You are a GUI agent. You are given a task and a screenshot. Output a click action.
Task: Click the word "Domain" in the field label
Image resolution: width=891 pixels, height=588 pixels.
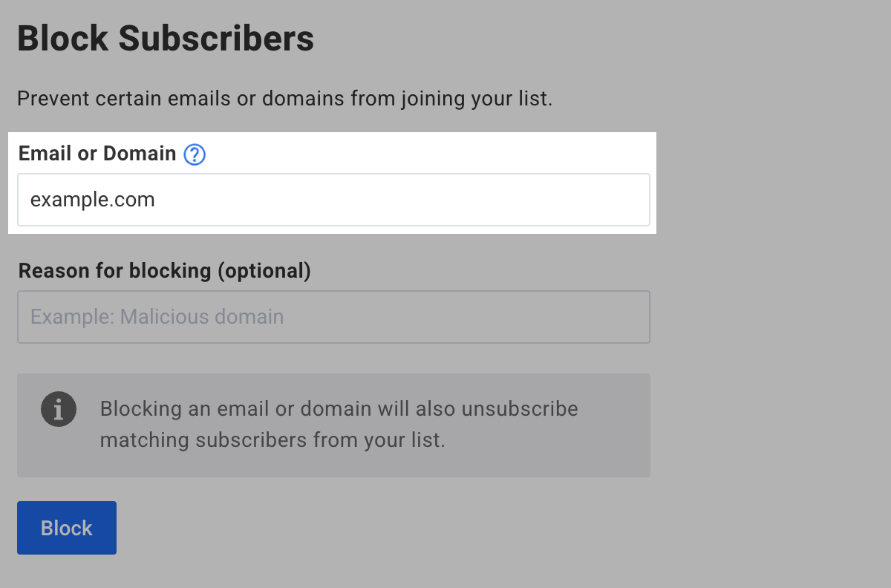pos(140,154)
